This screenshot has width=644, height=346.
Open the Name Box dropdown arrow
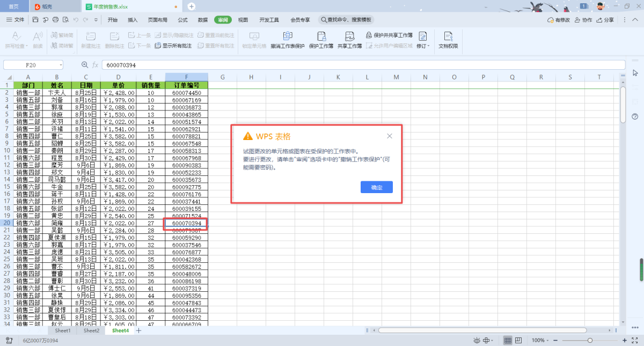pos(61,65)
